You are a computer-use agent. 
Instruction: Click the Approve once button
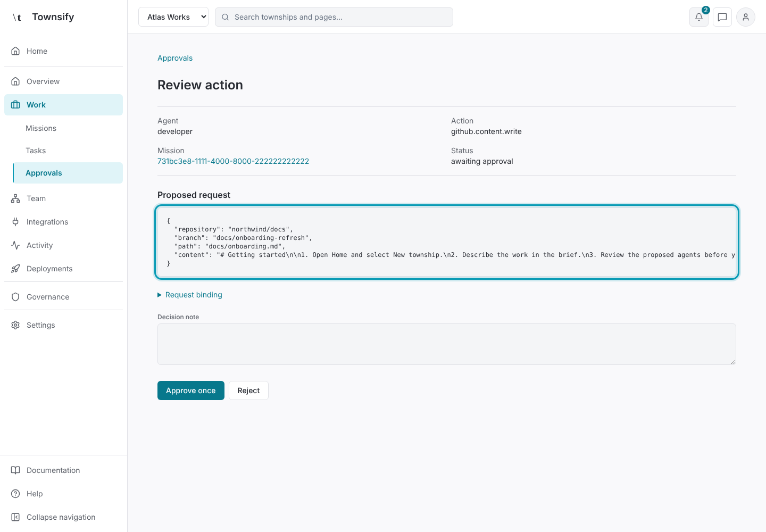(x=191, y=390)
